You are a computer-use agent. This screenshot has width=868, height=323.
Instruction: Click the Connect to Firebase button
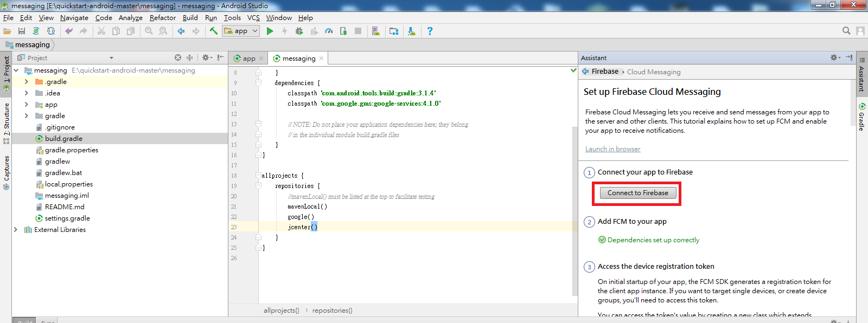(637, 193)
